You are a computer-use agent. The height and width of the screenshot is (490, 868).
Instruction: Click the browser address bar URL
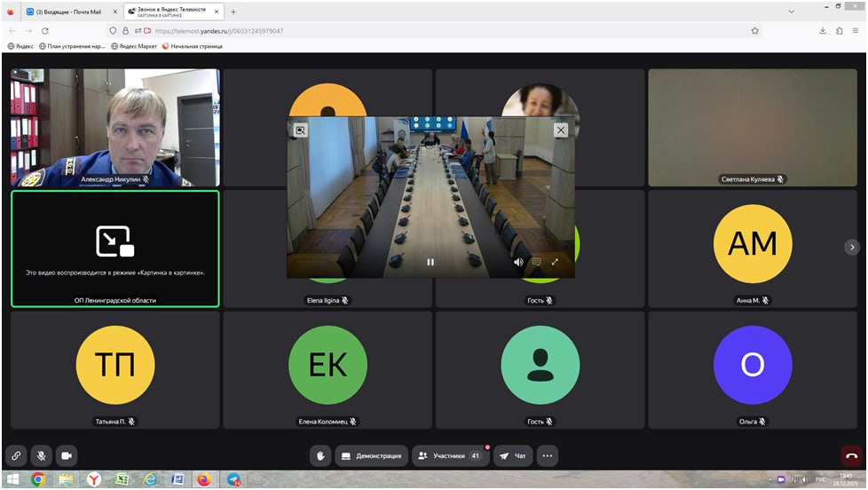231,30
